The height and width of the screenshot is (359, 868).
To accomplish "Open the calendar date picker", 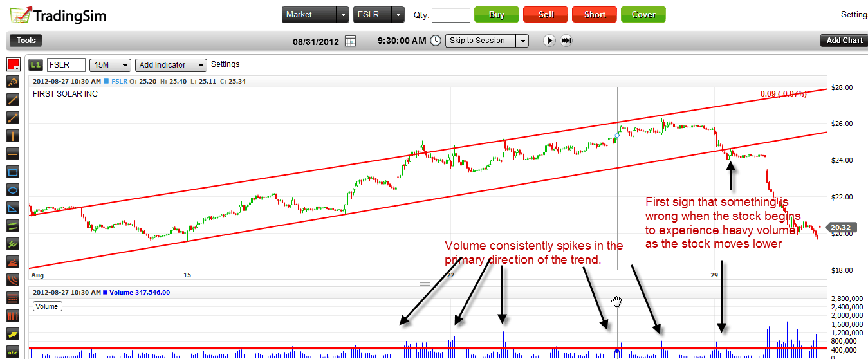I will [x=350, y=41].
